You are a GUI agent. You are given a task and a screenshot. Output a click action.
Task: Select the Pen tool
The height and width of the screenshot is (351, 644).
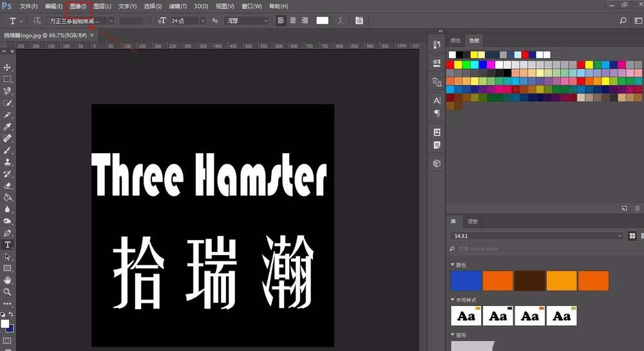[x=7, y=232]
